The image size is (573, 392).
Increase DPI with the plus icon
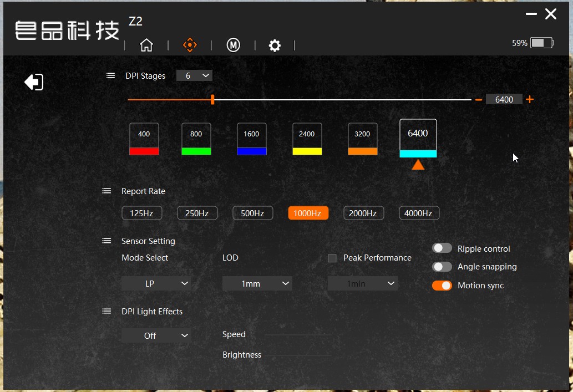point(530,99)
